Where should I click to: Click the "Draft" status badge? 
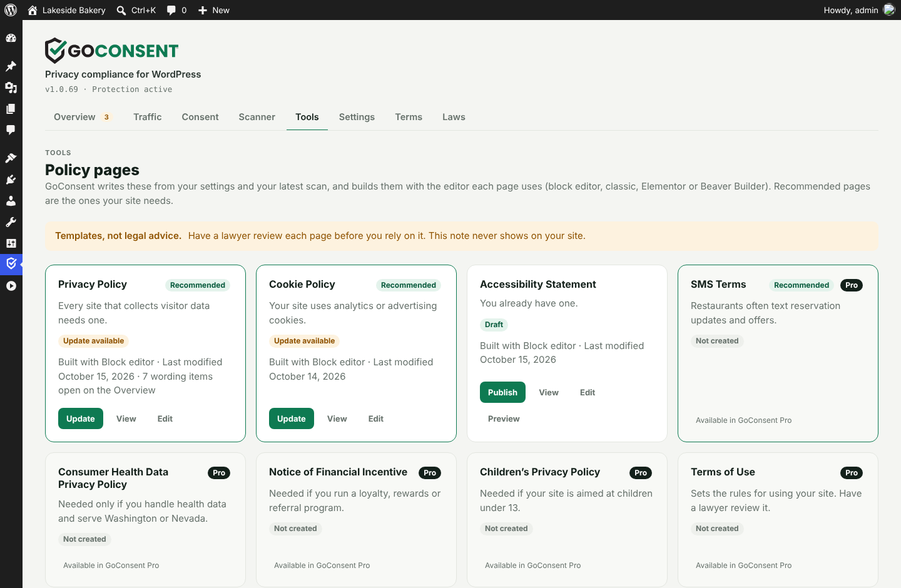494,325
